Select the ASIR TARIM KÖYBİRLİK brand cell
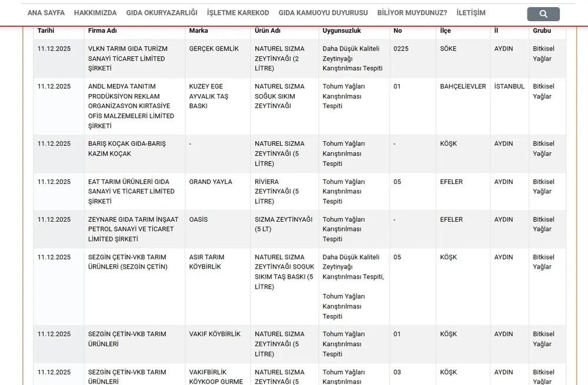Screen dimensions: 588x385 tap(206, 262)
